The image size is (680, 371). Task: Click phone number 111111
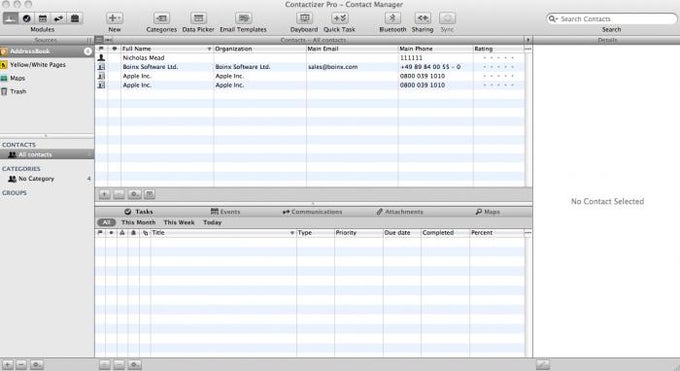click(x=411, y=58)
